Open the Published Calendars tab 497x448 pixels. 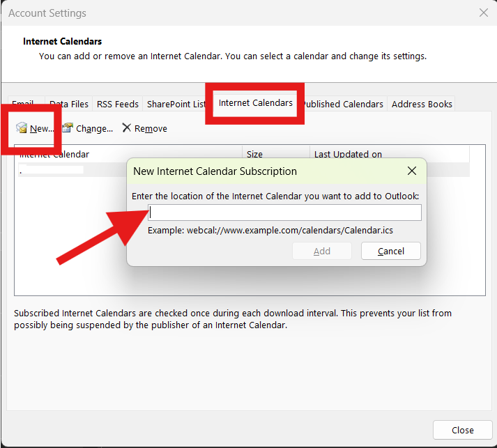click(x=344, y=104)
